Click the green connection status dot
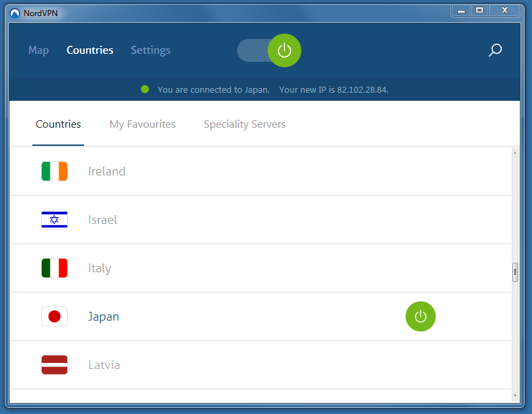Image resolution: width=532 pixels, height=414 pixels. [x=145, y=89]
